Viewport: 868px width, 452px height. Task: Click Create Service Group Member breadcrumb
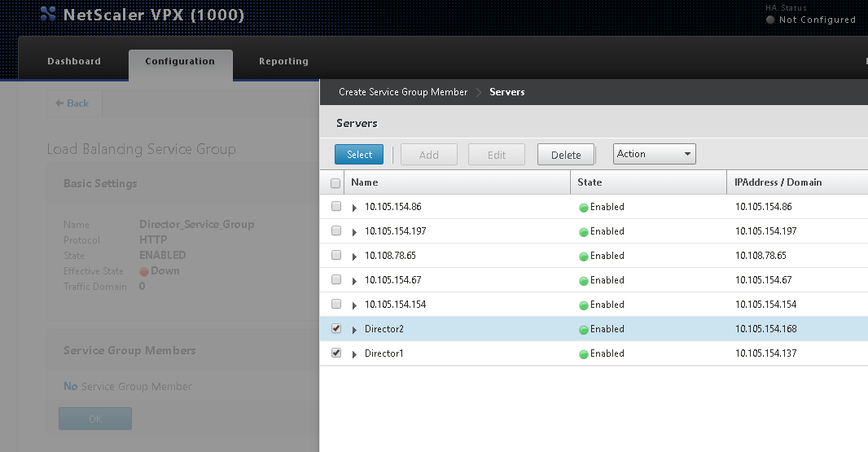(x=403, y=92)
